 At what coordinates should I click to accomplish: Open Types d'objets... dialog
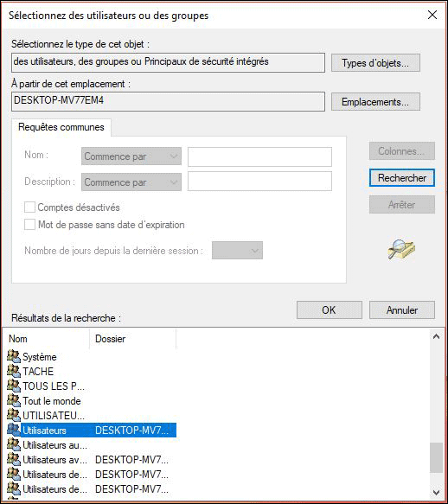point(375,63)
